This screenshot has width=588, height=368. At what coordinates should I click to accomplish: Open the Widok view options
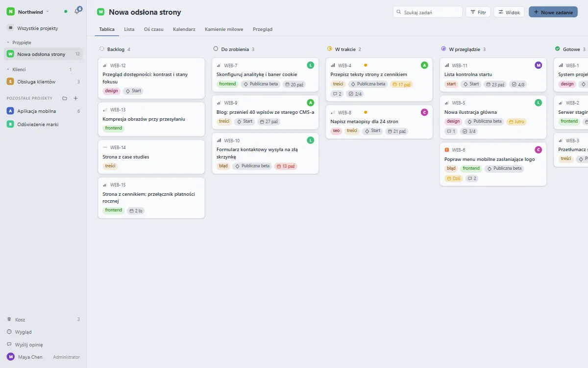tap(509, 12)
